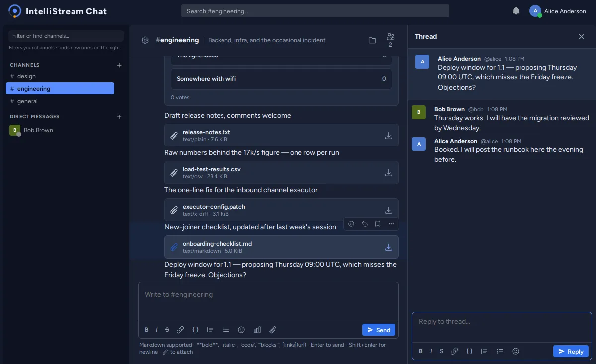Toggle bold in thread reply box

(x=421, y=351)
